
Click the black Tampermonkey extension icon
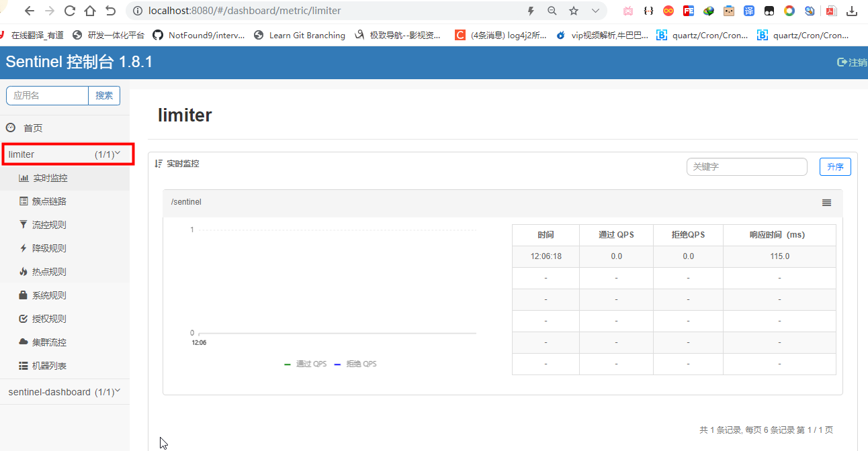coord(769,11)
